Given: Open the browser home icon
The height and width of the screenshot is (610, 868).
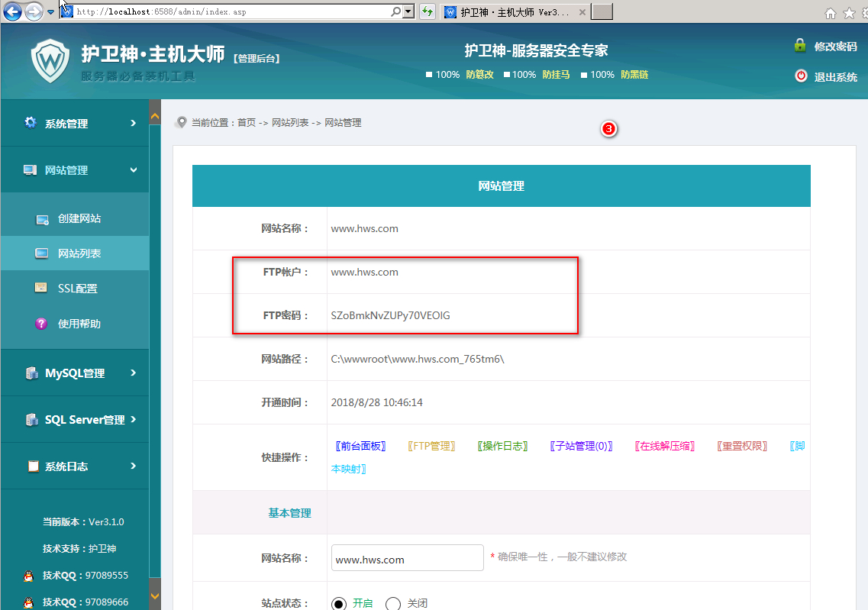Looking at the screenshot, I should (831, 13).
